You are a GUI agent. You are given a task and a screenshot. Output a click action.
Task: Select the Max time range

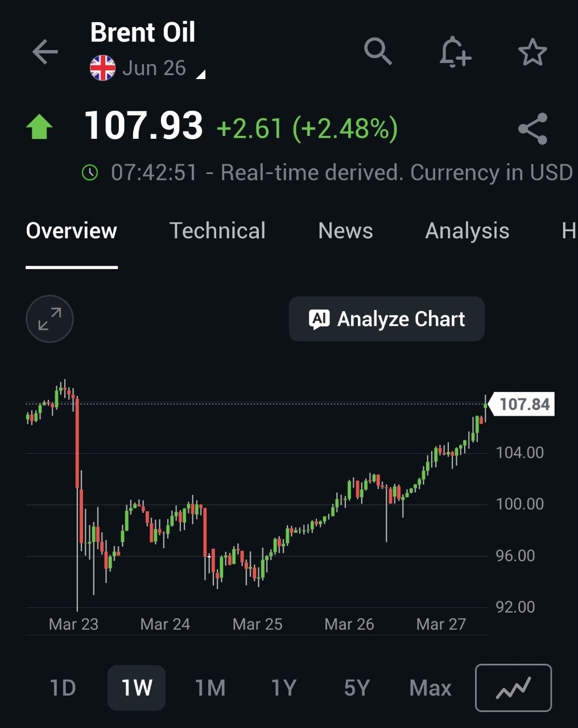click(x=430, y=688)
